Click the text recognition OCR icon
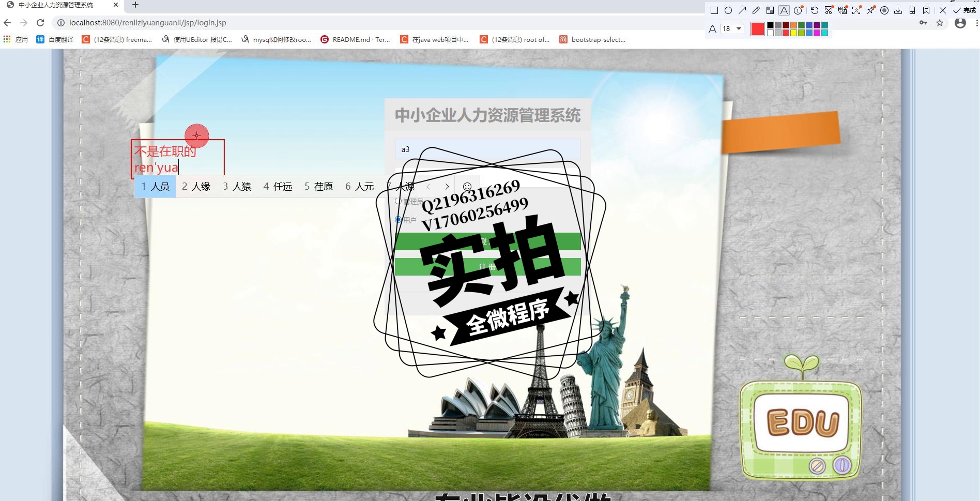The width and height of the screenshot is (980, 501). point(856,10)
